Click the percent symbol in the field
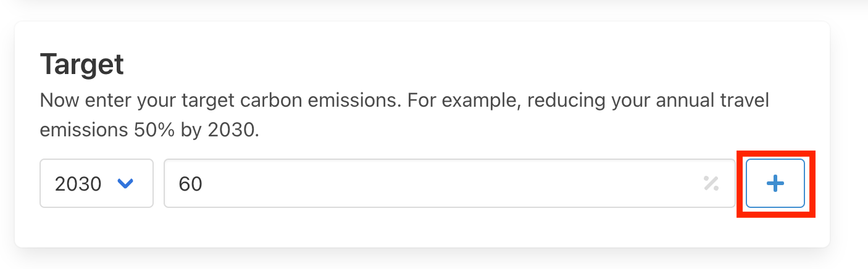The image size is (868, 269). 711,183
